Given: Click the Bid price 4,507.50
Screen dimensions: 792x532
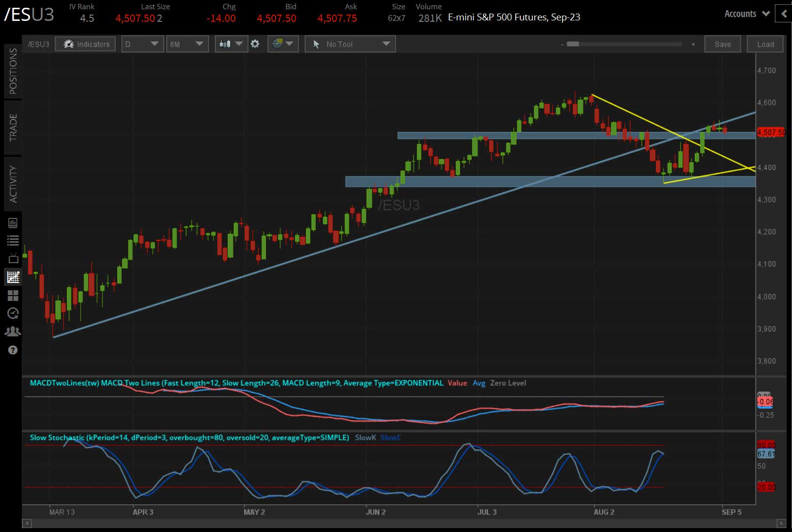Looking at the screenshot, I should tap(276, 18).
